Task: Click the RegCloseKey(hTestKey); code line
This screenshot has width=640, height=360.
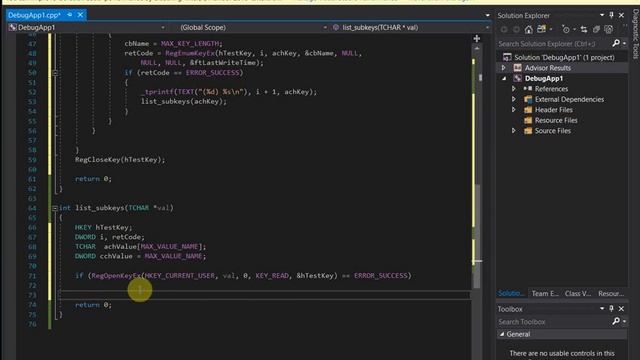Action: click(x=120, y=160)
